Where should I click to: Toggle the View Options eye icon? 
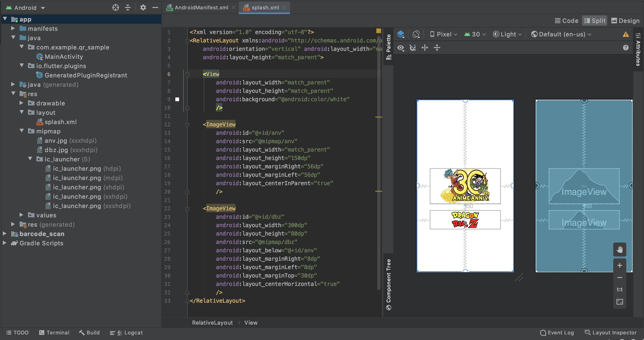401,48
